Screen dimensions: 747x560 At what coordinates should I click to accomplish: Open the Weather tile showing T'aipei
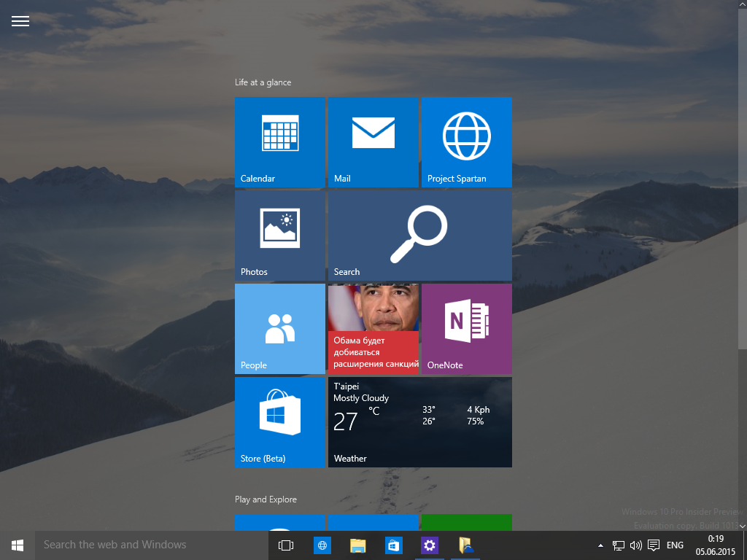420,422
